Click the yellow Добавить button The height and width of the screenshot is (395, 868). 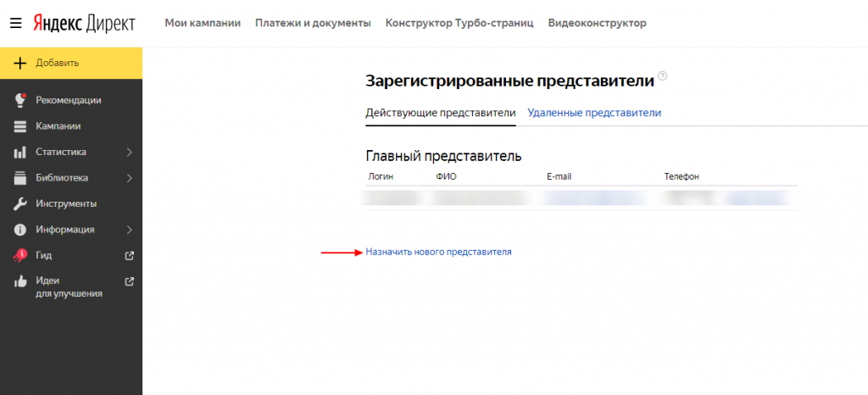tap(71, 63)
